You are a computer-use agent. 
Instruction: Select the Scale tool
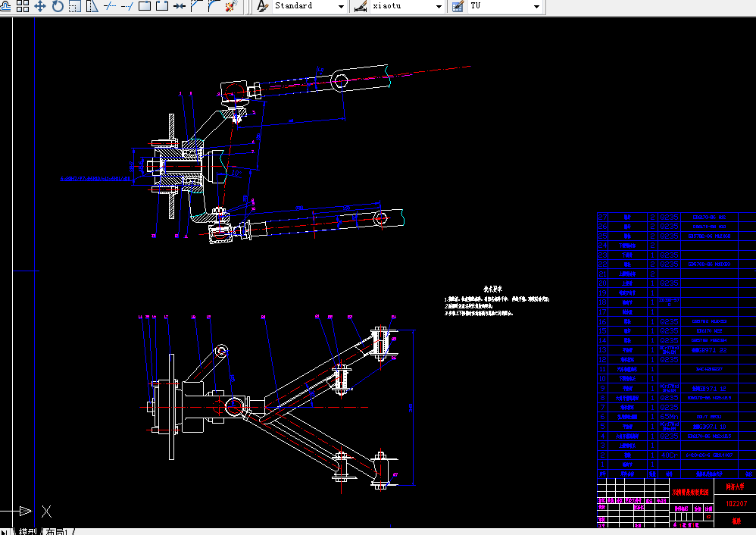click(75, 6)
